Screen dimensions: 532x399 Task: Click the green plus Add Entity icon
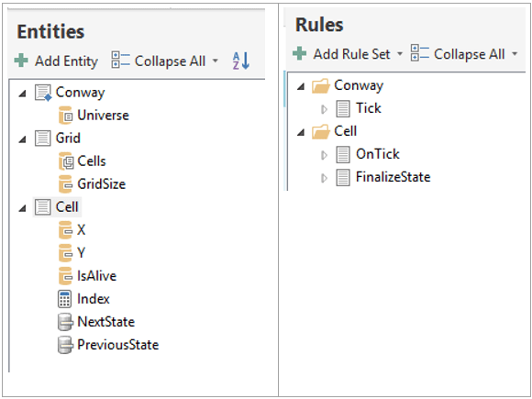tap(21, 61)
